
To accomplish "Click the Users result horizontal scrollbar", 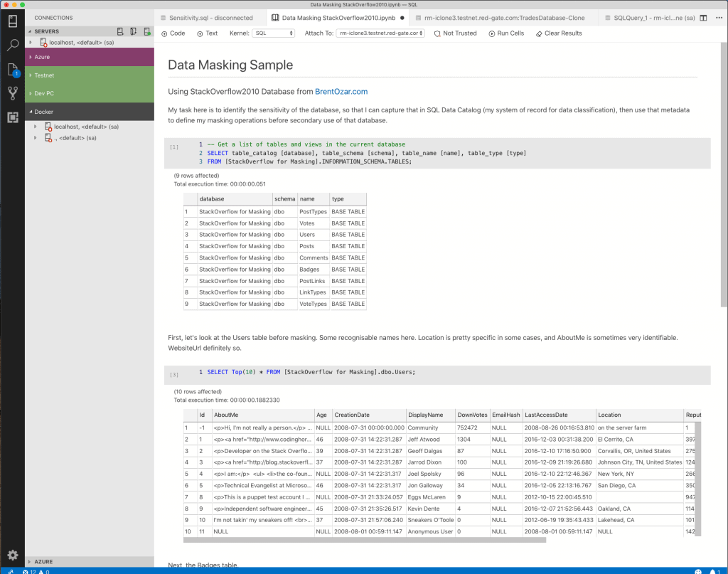I will [365, 540].
